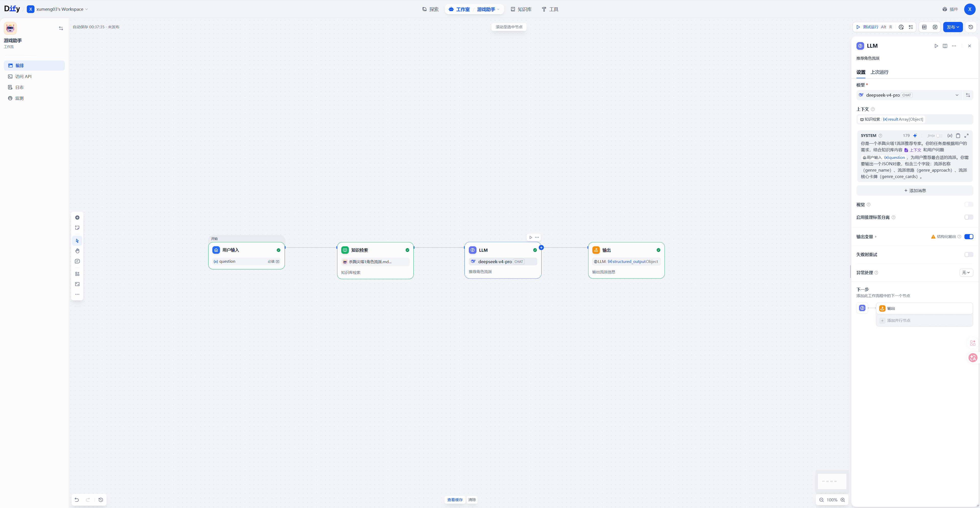The height and width of the screenshot is (508, 980).
Task: Run this LLM node step play icon
Action: coord(936,46)
